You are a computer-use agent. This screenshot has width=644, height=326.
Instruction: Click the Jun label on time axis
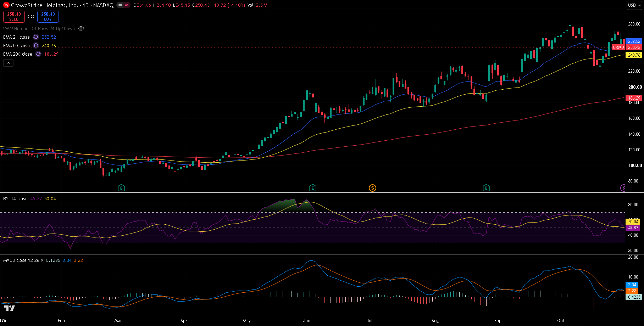pos(307,320)
